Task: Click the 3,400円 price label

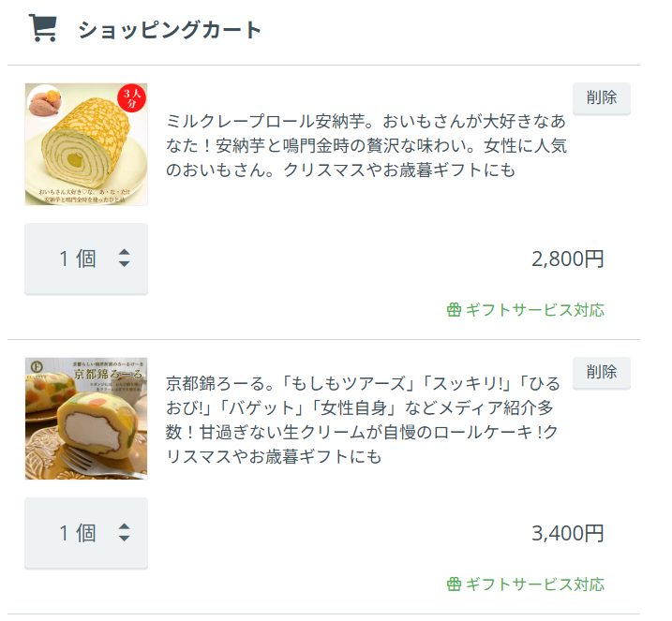Action: point(567,534)
